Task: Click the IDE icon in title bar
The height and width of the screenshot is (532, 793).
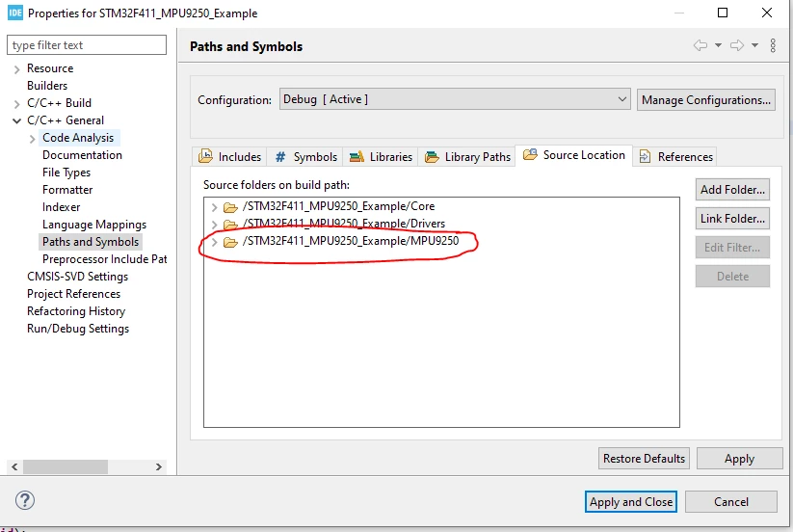Action: [x=15, y=13]
